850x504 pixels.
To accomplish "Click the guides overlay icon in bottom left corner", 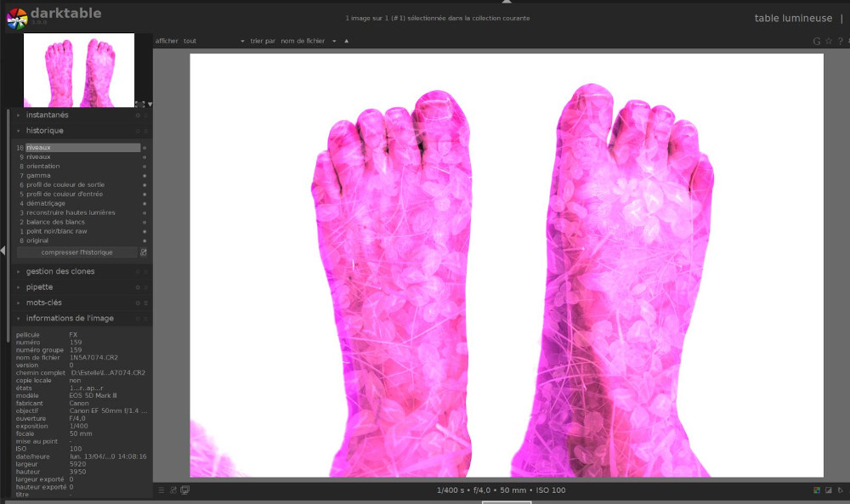I will (x=161, y=490).
